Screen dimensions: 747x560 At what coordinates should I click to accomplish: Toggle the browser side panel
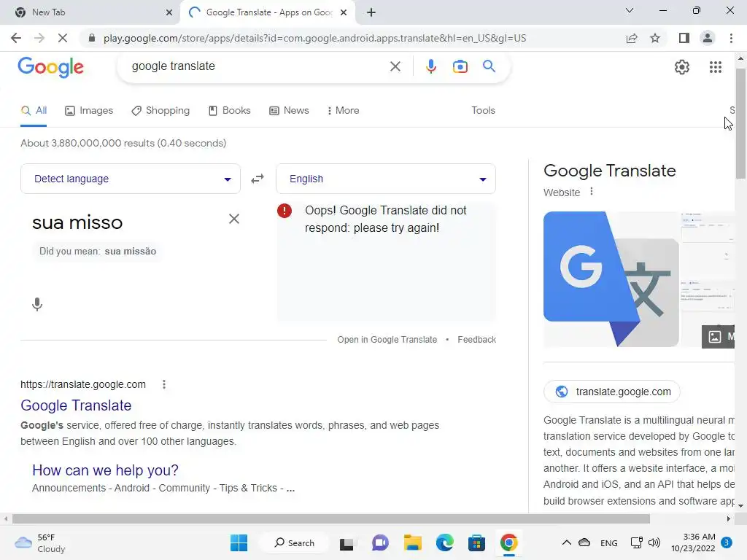coord(684,38)
